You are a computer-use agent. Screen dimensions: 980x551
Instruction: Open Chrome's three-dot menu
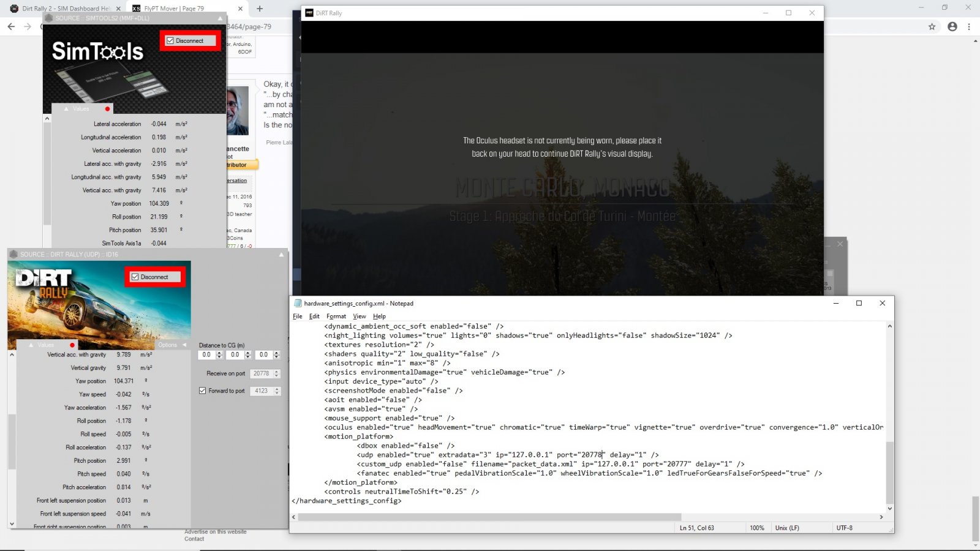pyautogui.click(x=969, y=27)
